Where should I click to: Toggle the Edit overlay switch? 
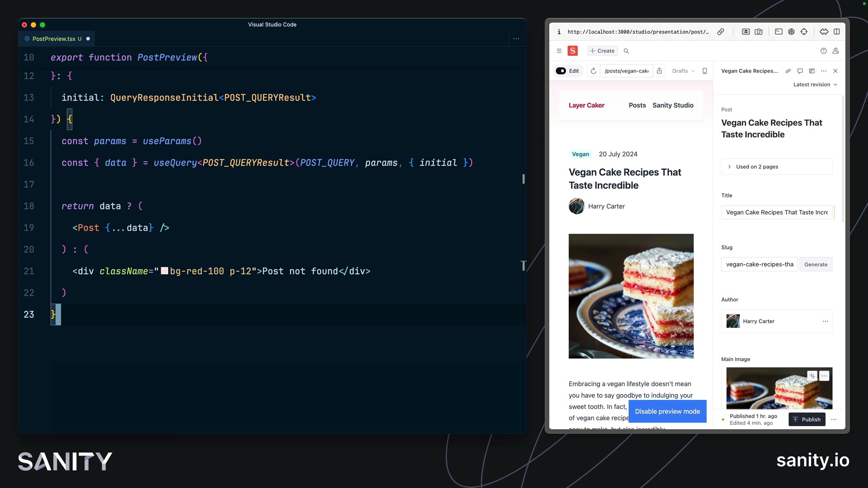click(x=561, y=71)
